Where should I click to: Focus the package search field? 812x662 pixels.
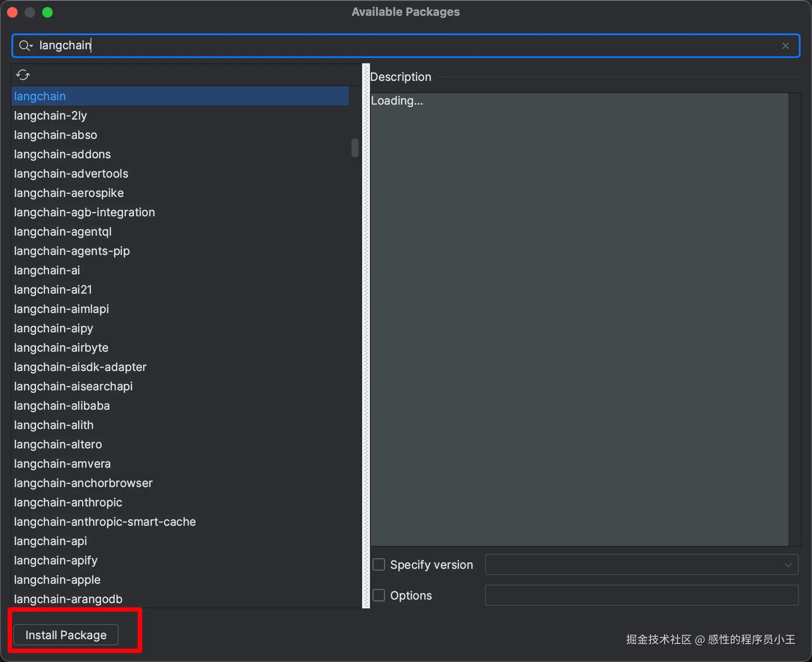(406, 46)
